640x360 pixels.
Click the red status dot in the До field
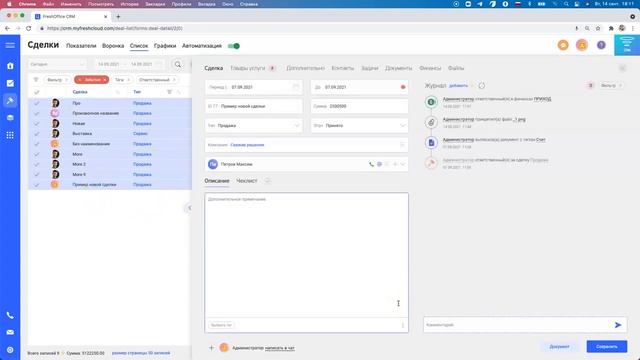tap(403, 87)
